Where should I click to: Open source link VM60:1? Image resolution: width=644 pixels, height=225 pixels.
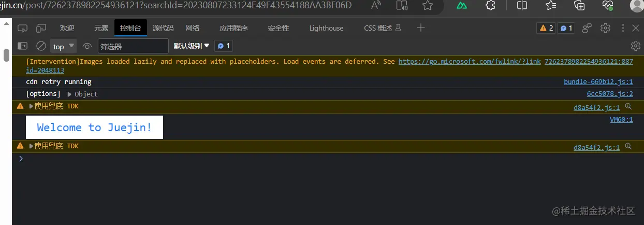point(621,120)
